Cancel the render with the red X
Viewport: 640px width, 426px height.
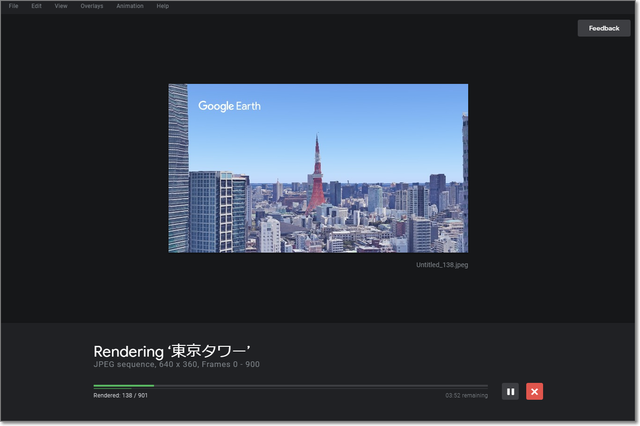[535, 392]
